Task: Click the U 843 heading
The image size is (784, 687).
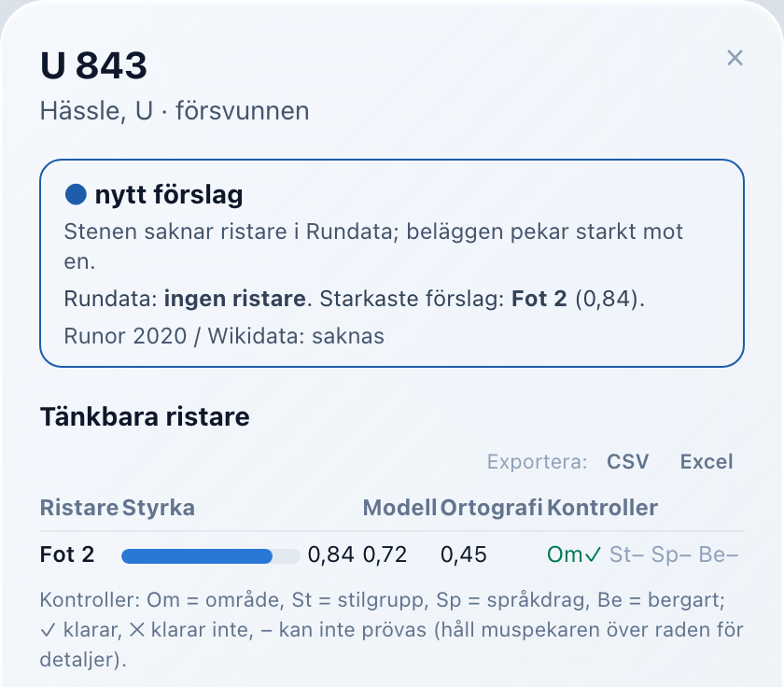Action: (x=93, y=65)
